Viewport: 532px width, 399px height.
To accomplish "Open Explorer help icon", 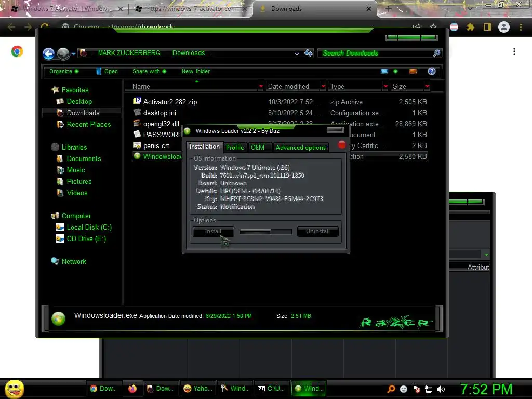I will coord(432,71).
